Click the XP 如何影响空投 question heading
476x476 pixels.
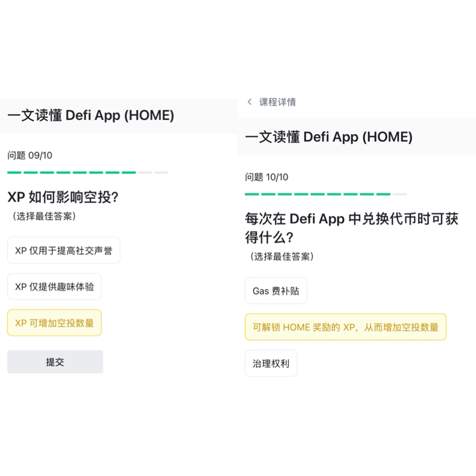click(63, 197)
